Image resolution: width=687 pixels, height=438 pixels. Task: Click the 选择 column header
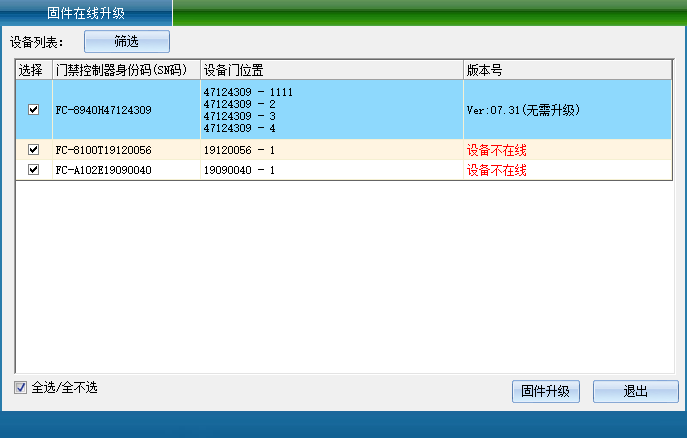tap(32, 70)
